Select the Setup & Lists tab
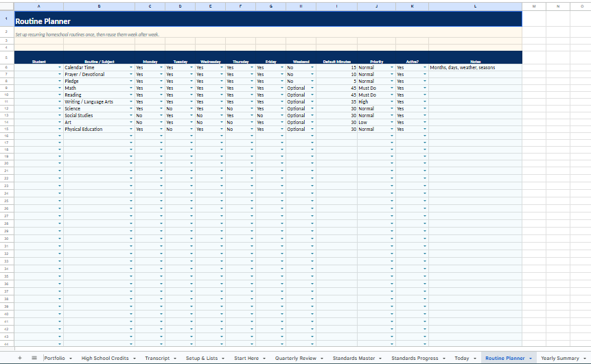Viewport: 591px width, 364px height. click(x=202, y=358)
